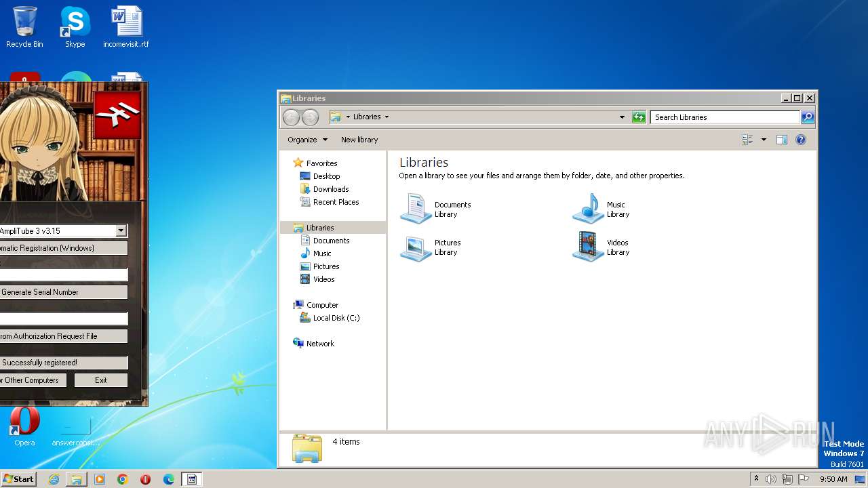Launch Microsoft Edge from taskbar
868x488 pixels.
[169, 479]
